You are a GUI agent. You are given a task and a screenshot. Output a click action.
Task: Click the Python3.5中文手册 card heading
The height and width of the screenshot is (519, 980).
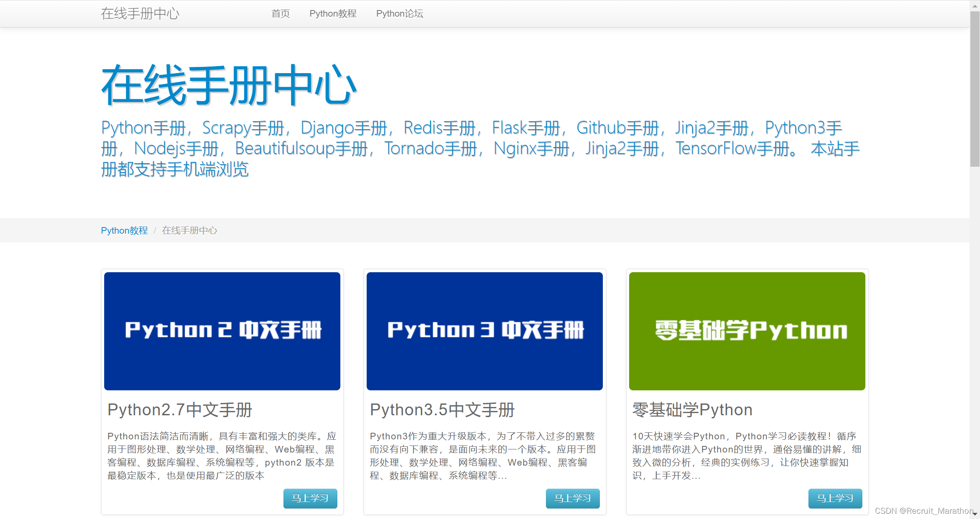[x=442, y=410]
